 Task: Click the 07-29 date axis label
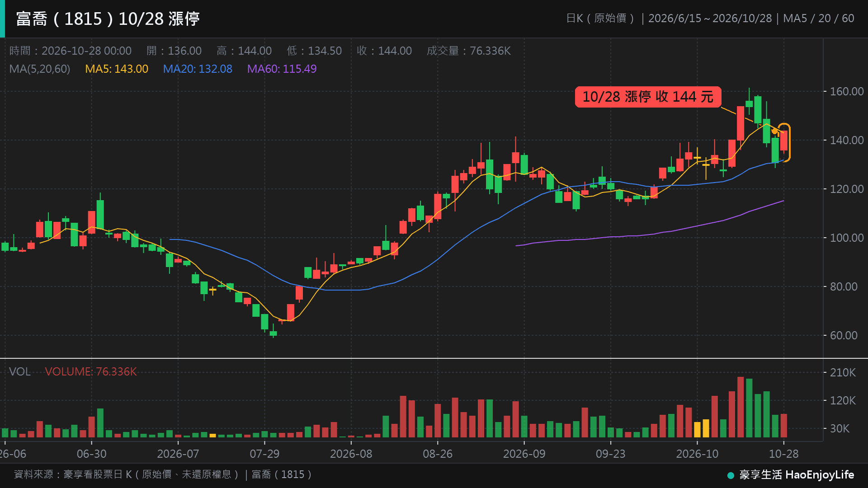click(265, 454)
